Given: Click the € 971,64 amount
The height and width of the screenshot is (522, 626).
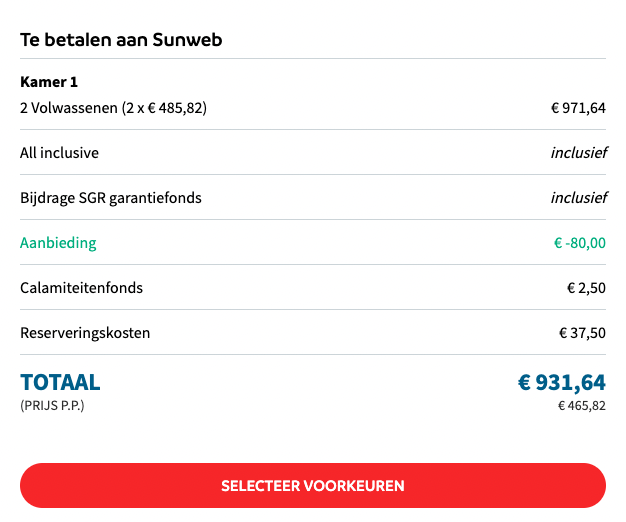Looking at the screenshot, I should 578,108.
